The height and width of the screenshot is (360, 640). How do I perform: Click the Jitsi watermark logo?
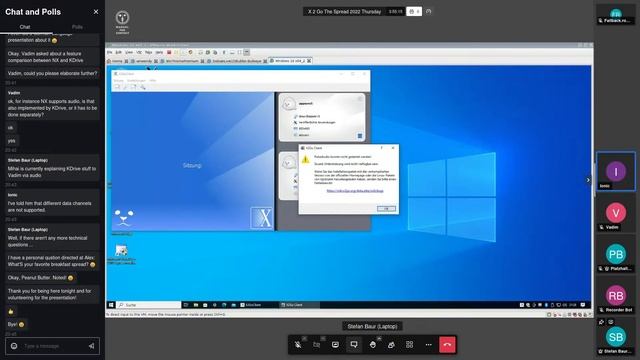point(122,22)
